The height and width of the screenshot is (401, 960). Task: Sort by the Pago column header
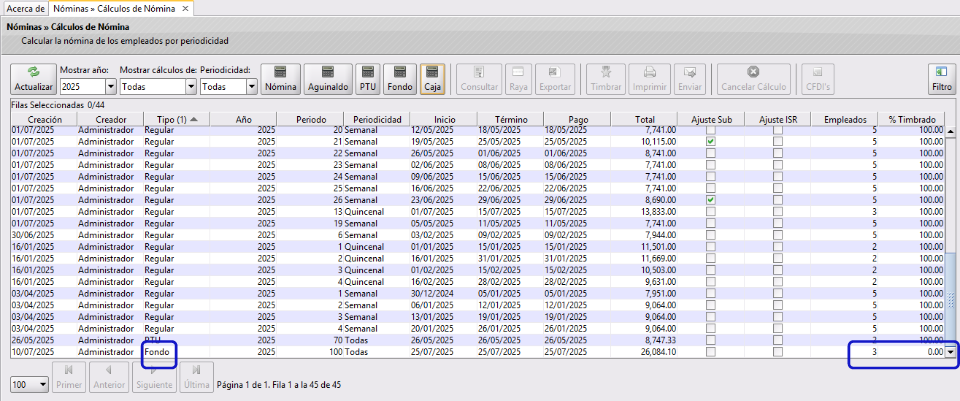577,119
